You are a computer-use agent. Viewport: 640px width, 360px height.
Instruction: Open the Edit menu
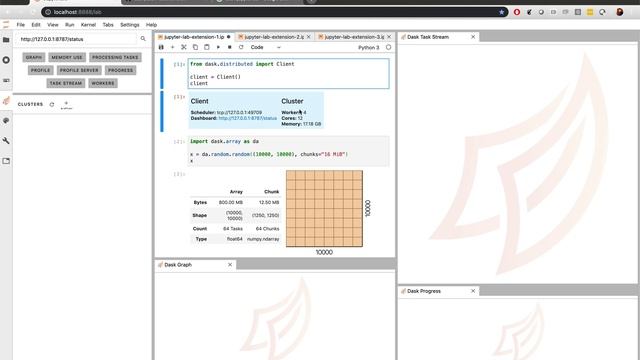pos(36,24)
